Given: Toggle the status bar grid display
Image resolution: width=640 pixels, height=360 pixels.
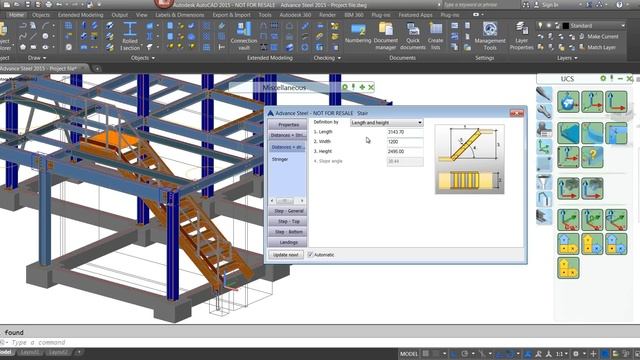Looking at the screenshot, I should click(x=426, y=353).
